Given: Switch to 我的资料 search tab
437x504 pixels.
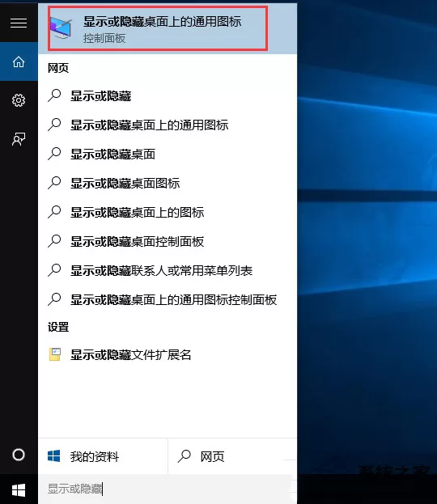Looking at the screenshot, I should tap(103, 456).
